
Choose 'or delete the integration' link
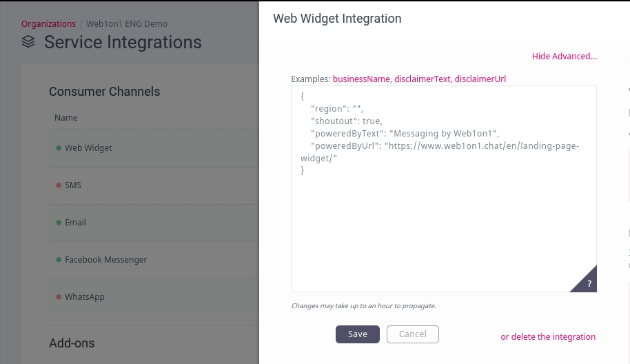(548, 336)
